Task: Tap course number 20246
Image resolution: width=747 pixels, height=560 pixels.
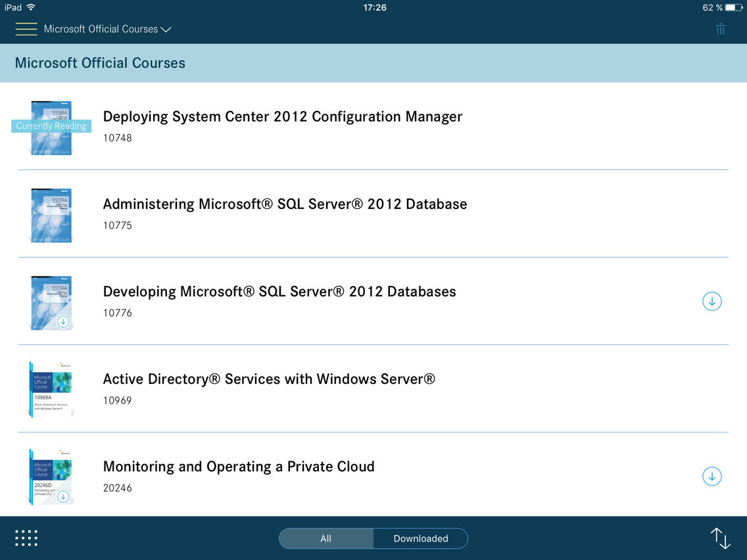Action: [x=117, y=488]
